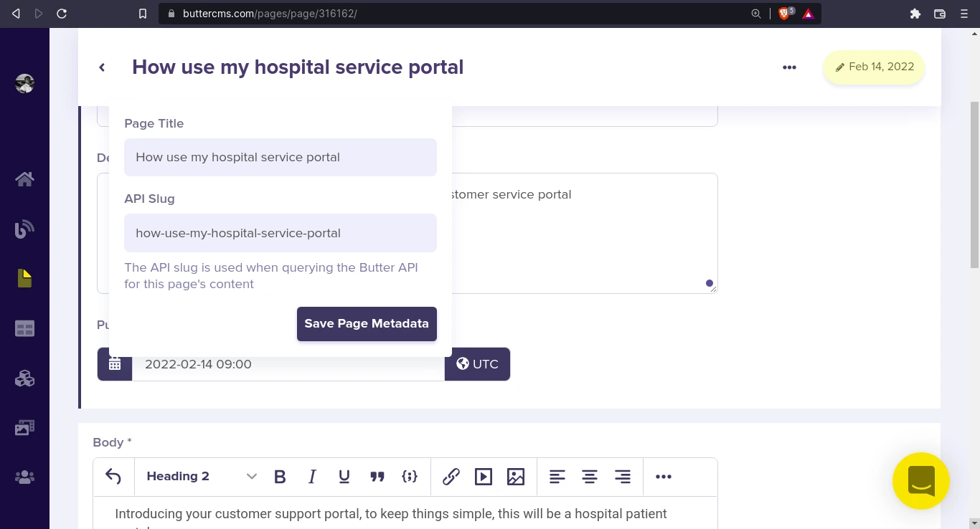Go back using the browser back arrow

click(x=16, y=14)
